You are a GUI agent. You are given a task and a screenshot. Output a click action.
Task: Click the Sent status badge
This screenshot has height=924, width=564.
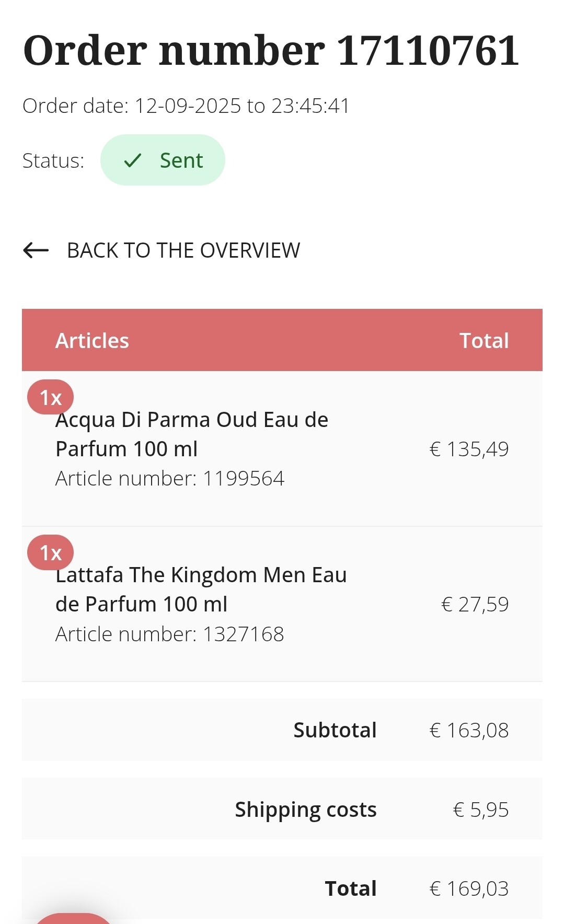163,160
